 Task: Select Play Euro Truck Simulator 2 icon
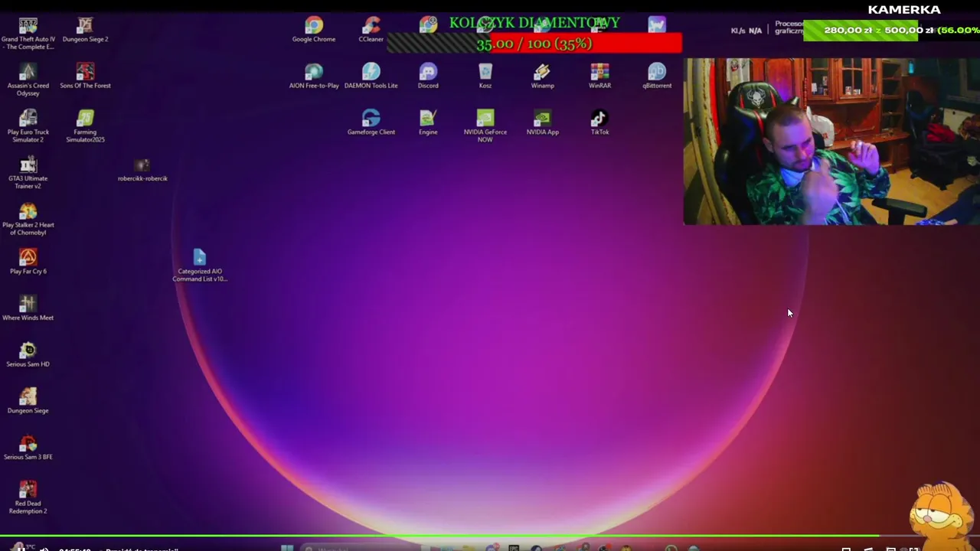tap(28, 127)
